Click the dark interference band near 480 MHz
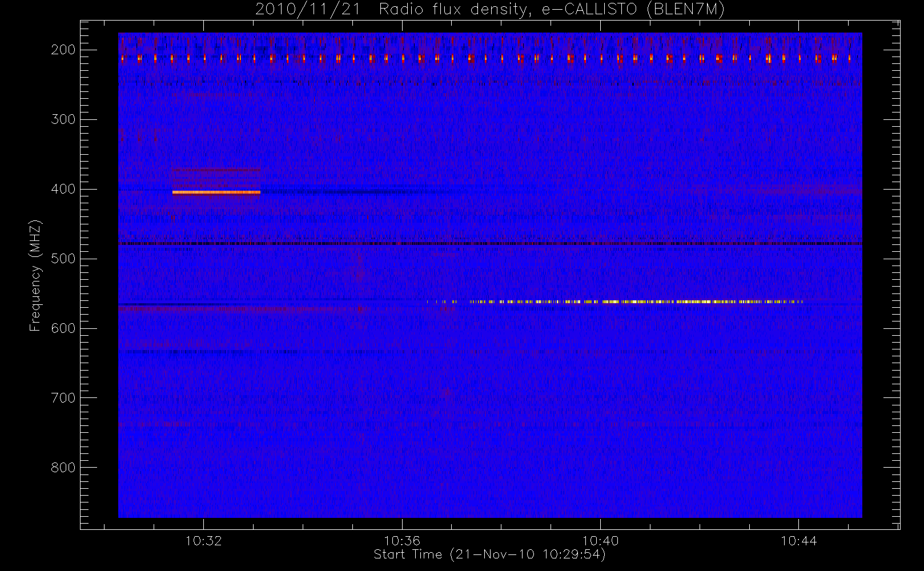Image resolution: width=924 pixels, height=571 pixels. [x=490, y=244]
